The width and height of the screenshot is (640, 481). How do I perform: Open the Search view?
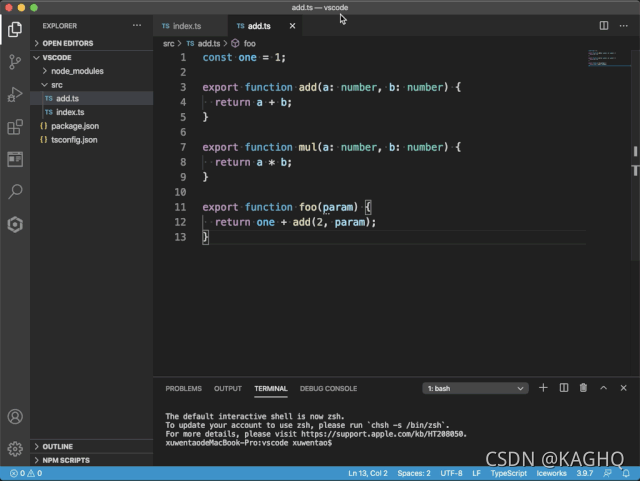(15, 192)
